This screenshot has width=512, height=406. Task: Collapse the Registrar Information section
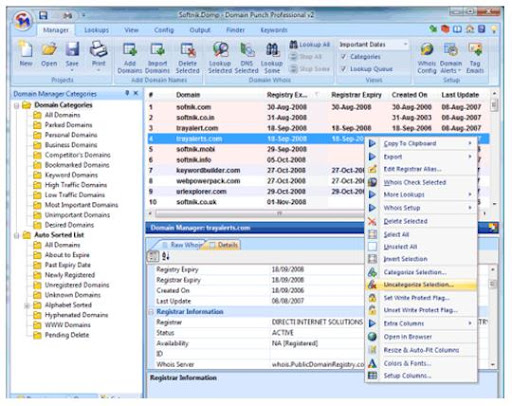click(151, 312)
